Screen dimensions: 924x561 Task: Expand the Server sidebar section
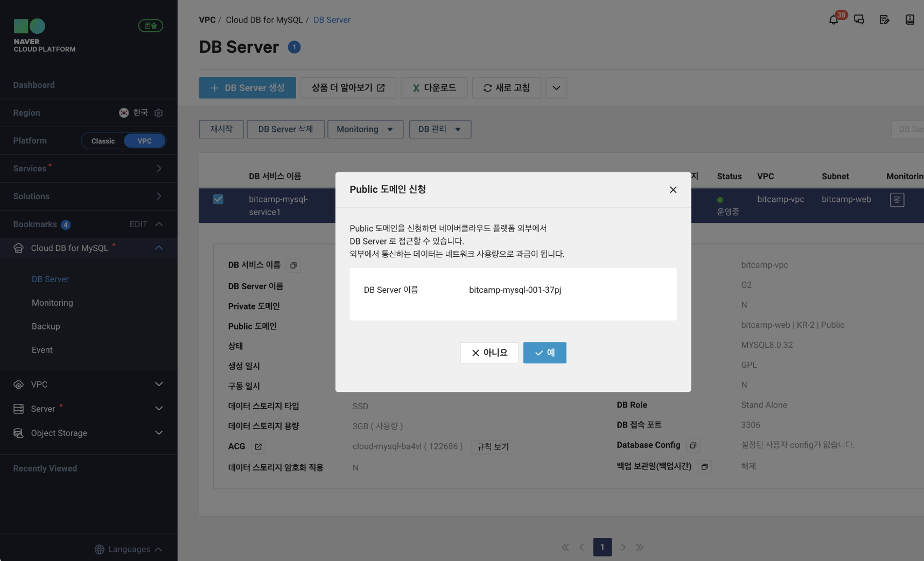point(159,409)
